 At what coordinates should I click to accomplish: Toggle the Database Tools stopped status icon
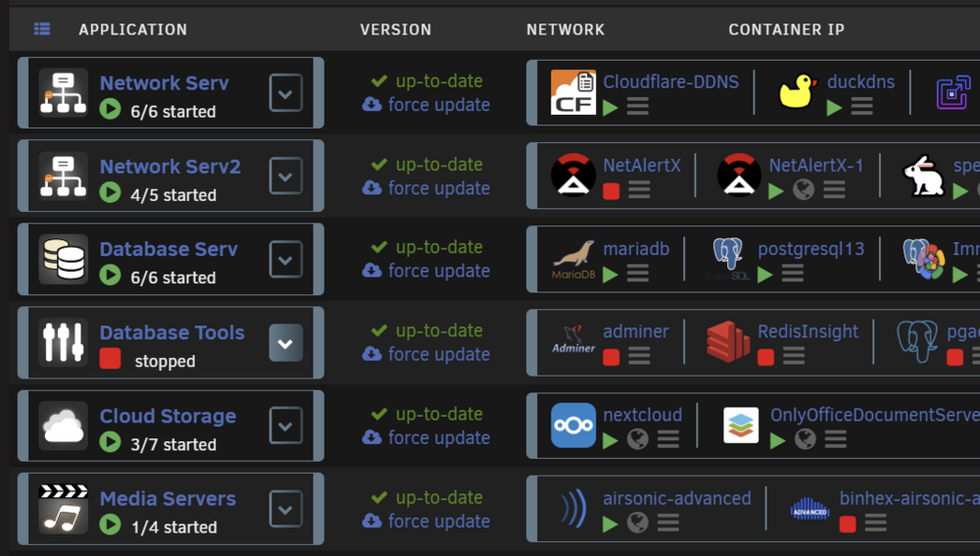pos(110,358)
